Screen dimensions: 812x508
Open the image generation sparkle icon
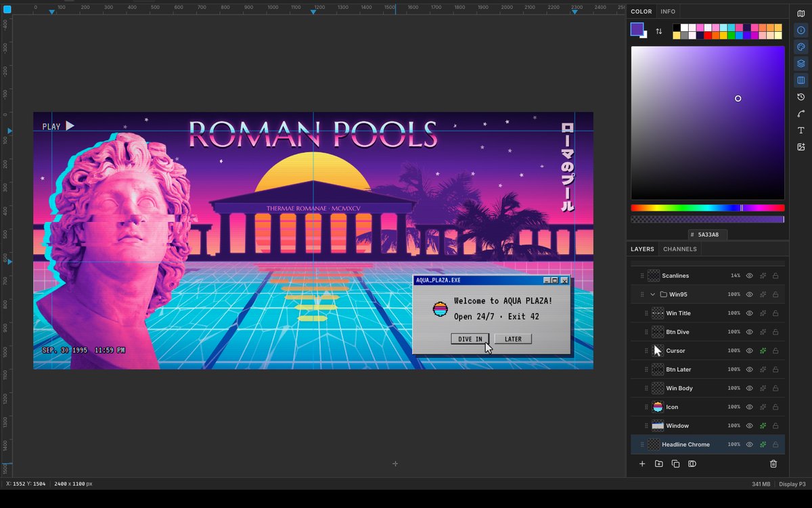(801, 147)
